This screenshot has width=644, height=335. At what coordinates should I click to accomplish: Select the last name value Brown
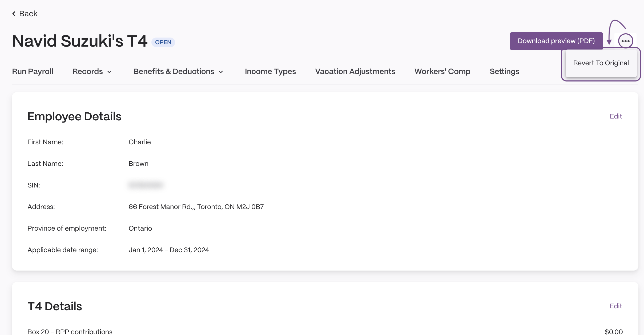click(x=138, y=164)
